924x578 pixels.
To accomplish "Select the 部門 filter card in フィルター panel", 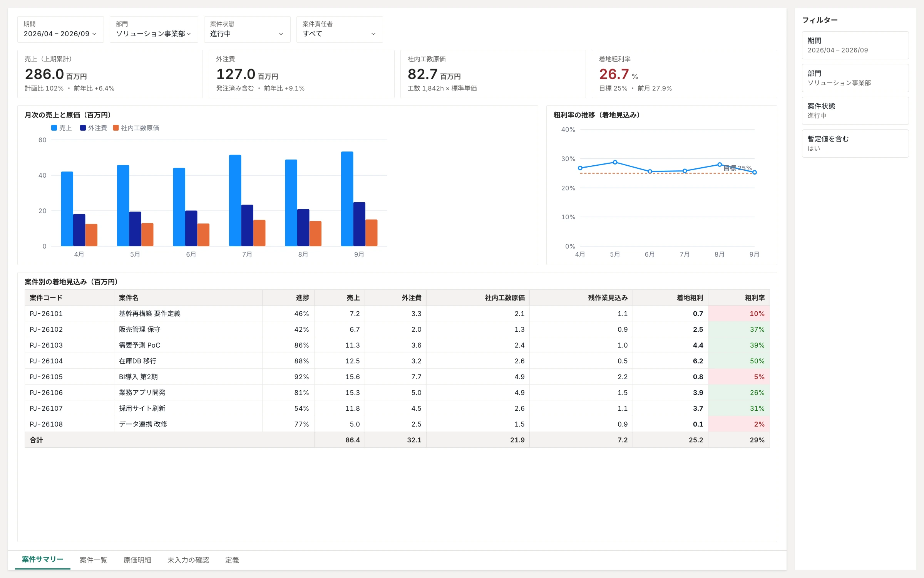I will tap(855, 78).
